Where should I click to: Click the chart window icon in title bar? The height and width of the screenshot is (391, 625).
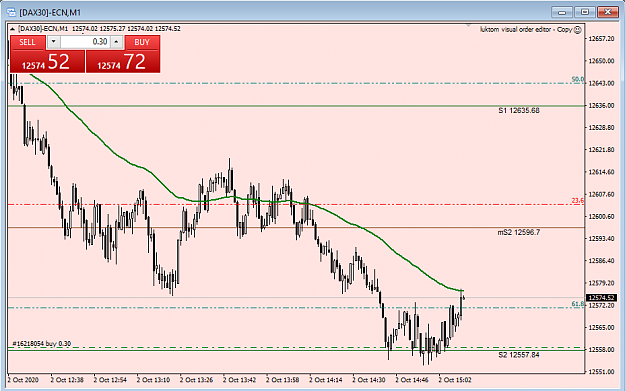coord(11,12)
